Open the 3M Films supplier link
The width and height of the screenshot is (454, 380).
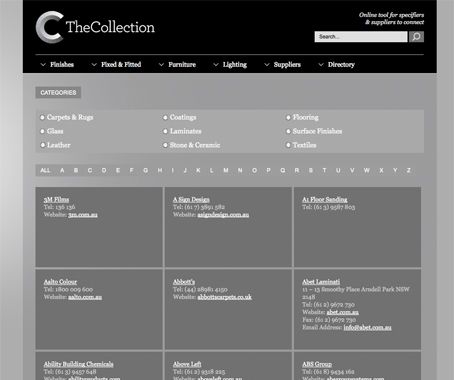[56, 200]
